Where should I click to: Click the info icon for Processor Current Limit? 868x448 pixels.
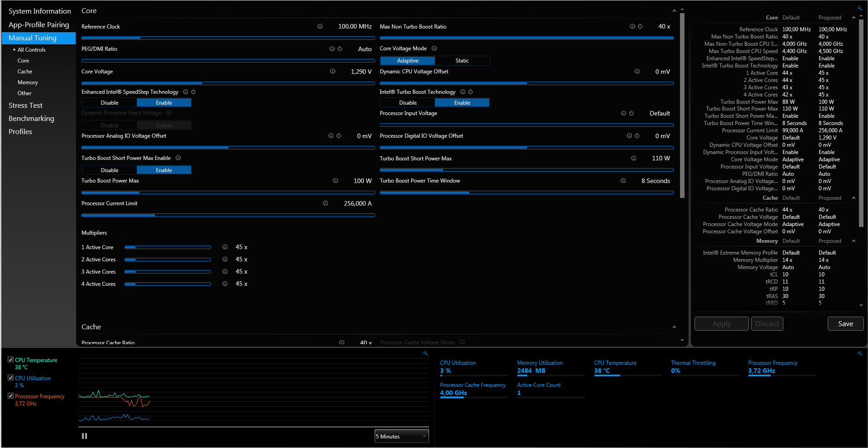click(x=325, y=203)
